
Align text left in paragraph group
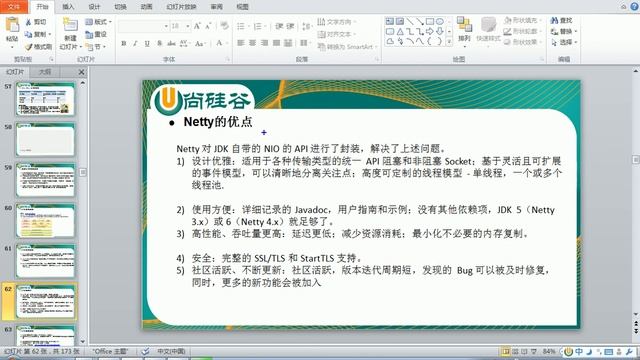pos(241,43)
